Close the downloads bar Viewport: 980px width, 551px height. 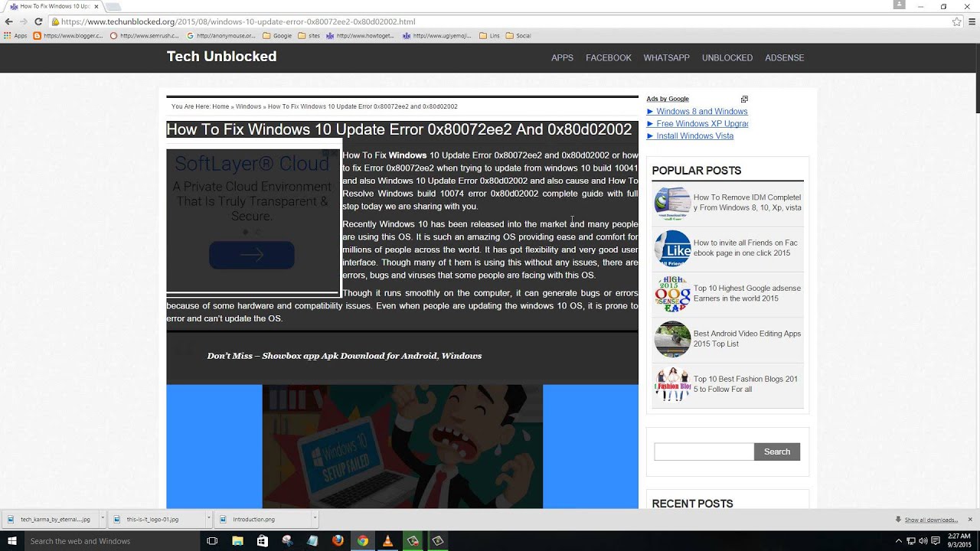[970, 520]
